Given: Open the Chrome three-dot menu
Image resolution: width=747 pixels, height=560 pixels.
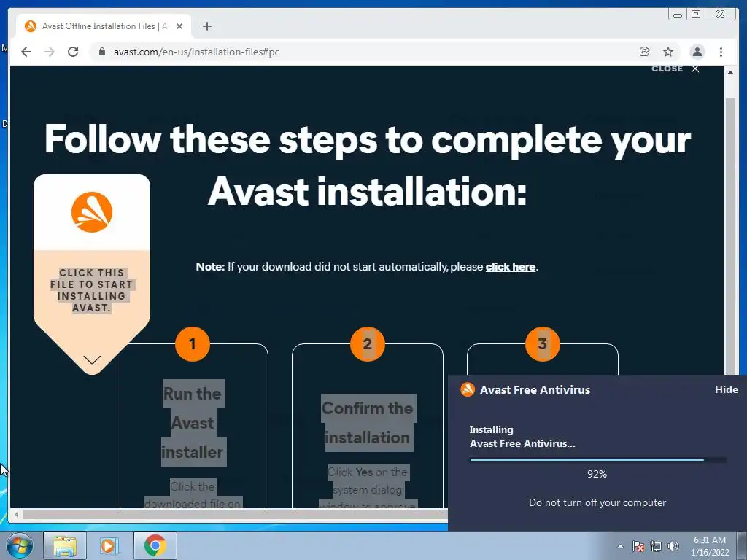Looking at the screenshot, I should (x=721, y=52).
